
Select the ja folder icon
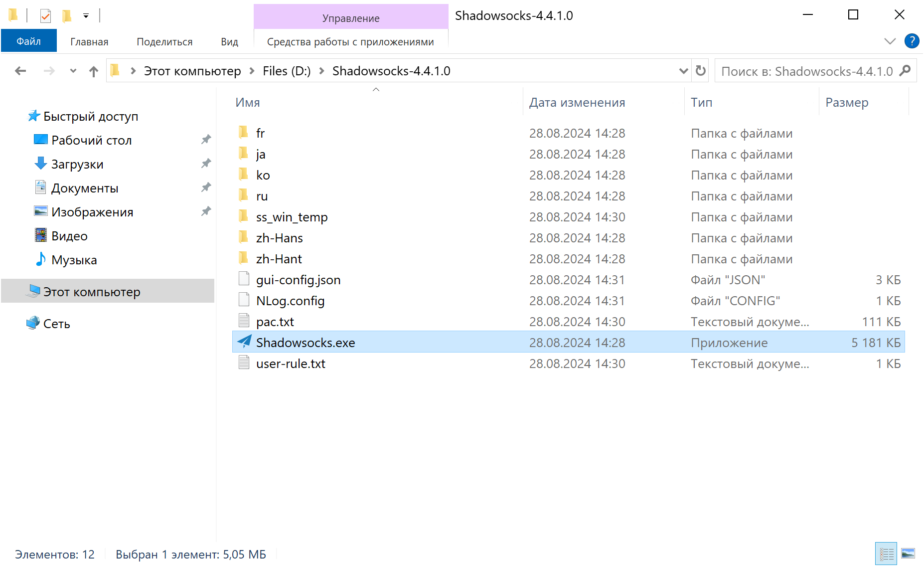[243, 153]
